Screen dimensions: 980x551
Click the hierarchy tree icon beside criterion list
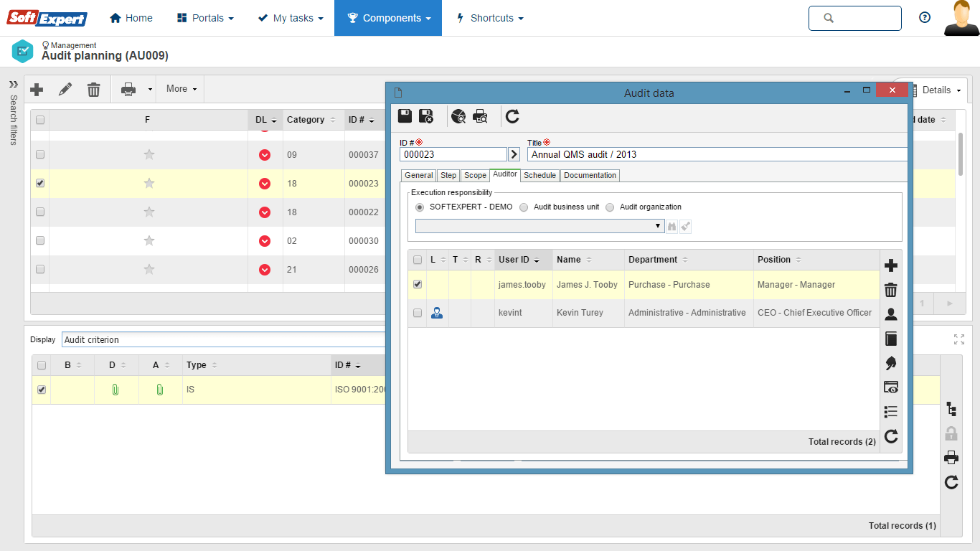[951, 409]
